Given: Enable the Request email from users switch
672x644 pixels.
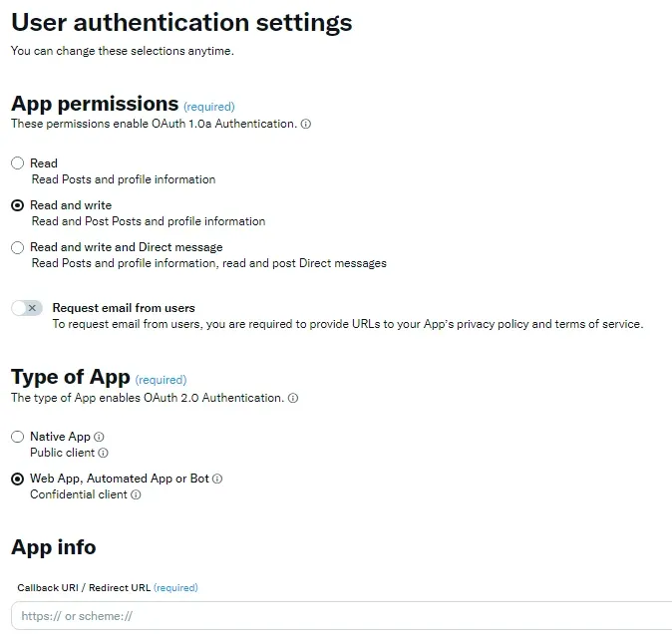Looking at the screenshot, I should (x=27, y=308).
